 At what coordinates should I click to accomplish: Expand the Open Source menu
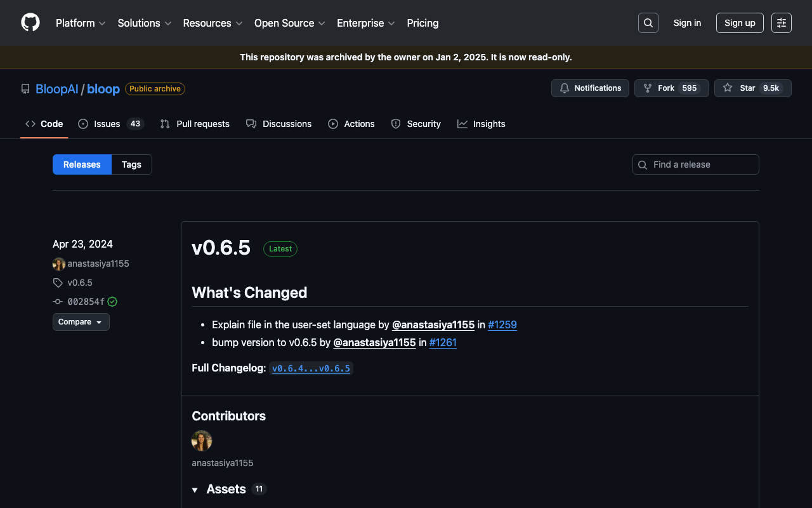pos(289,23)
